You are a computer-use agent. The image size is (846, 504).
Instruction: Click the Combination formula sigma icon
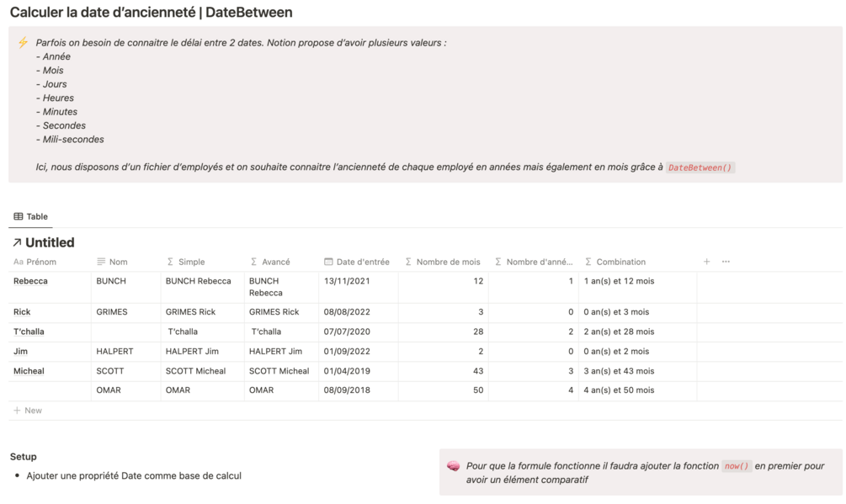click(588, 262)
